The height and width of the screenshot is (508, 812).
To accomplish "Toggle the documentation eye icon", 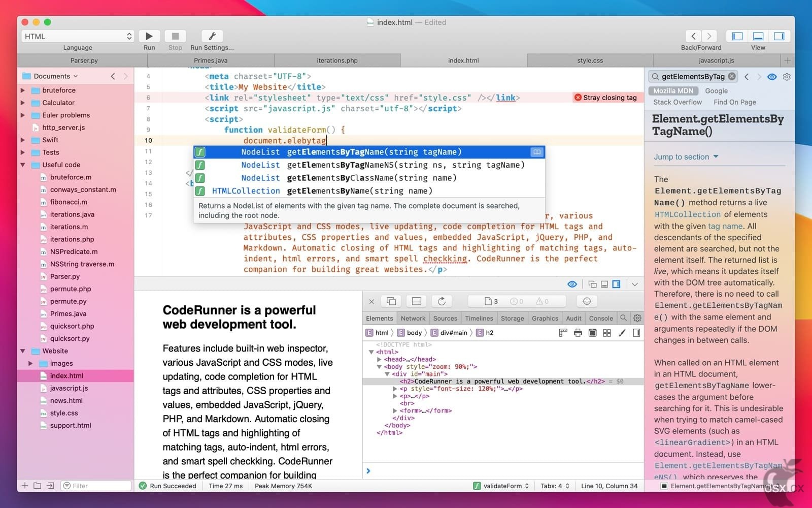I will click(772, 77).
